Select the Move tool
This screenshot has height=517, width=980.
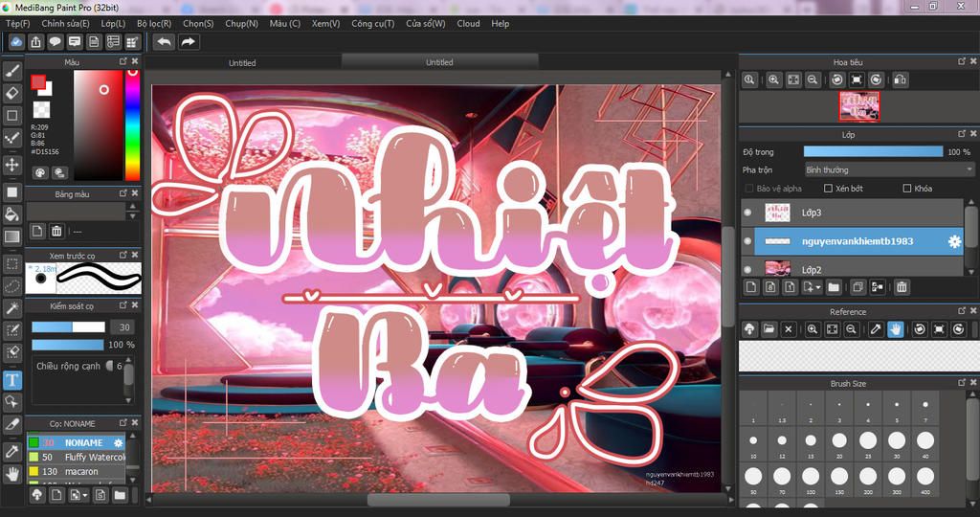pyautogui.click(x=11, y=165)
